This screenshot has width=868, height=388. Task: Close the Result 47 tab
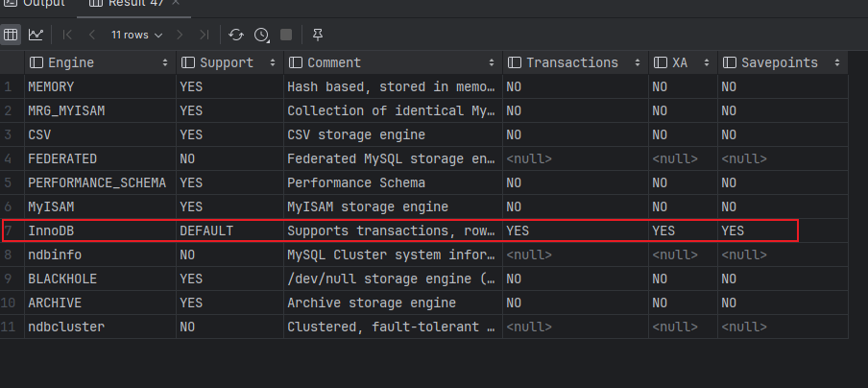[x=175, y=4]
